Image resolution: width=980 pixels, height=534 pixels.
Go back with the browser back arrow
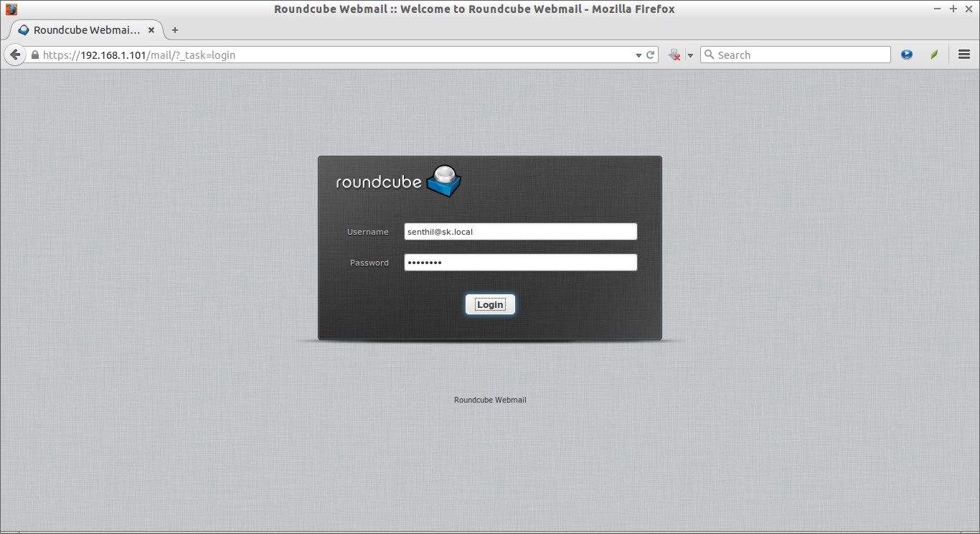pos(15,55)
